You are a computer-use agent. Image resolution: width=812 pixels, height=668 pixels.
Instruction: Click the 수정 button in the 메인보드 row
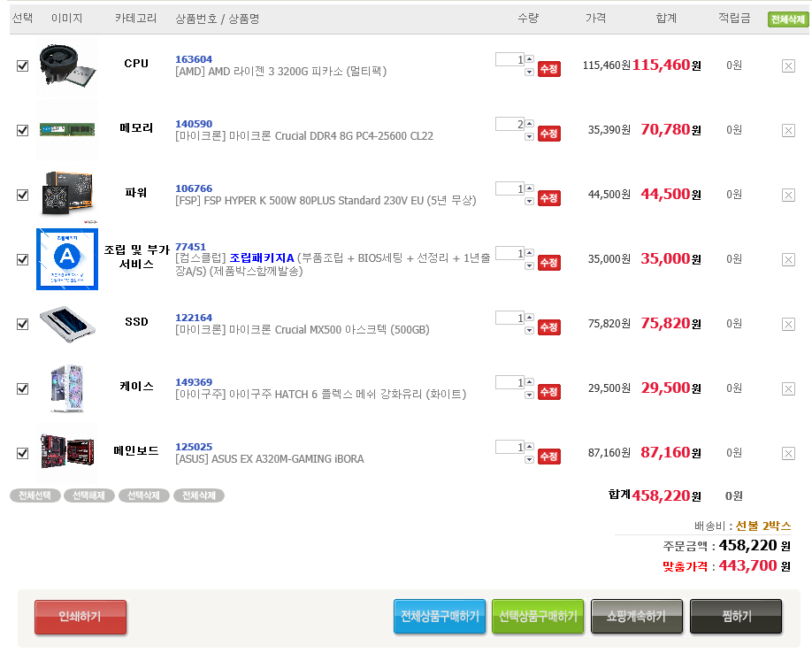(549, 457)
